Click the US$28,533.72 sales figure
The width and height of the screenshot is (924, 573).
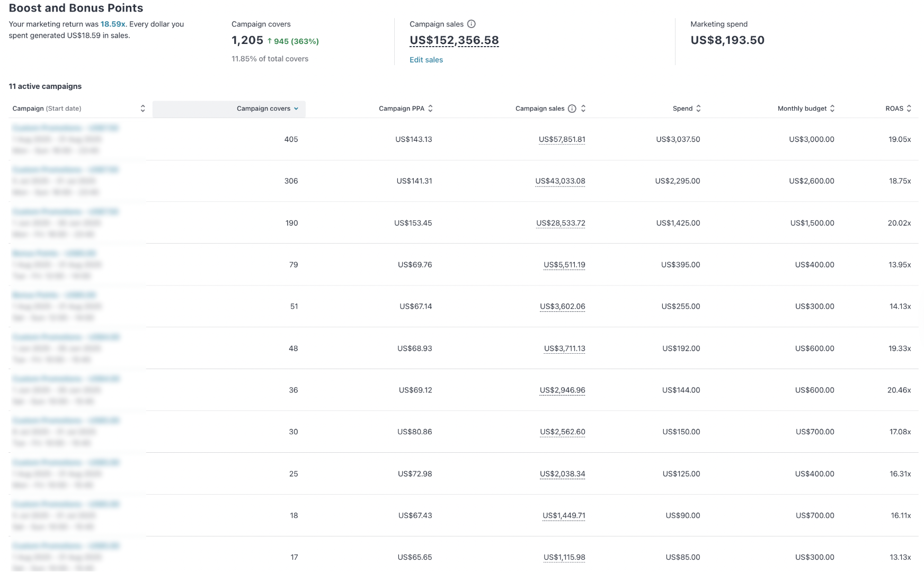coord(561,223)
